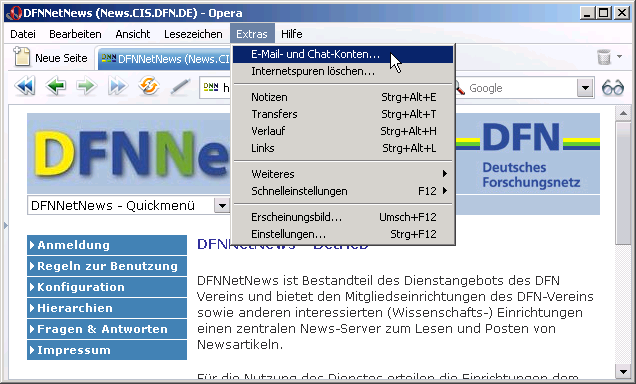Click the Neue Seite button
The width and height of the screenshot is (636, 384).
[51, 58]
